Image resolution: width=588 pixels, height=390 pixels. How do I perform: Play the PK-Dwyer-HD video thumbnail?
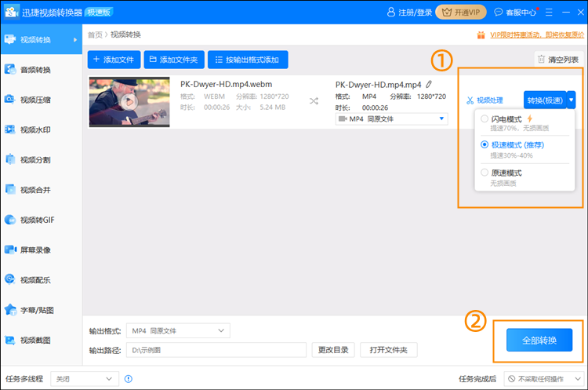click(129, 102)
